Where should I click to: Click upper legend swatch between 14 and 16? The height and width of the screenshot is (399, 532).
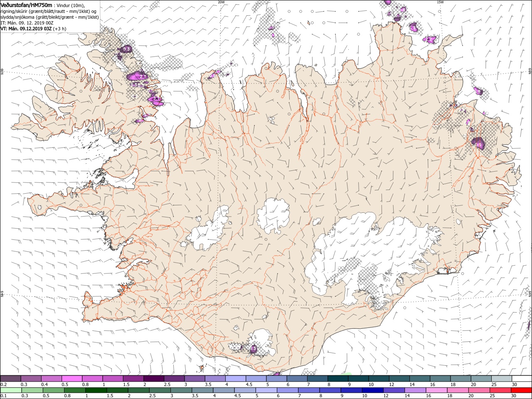pos(419,379)
